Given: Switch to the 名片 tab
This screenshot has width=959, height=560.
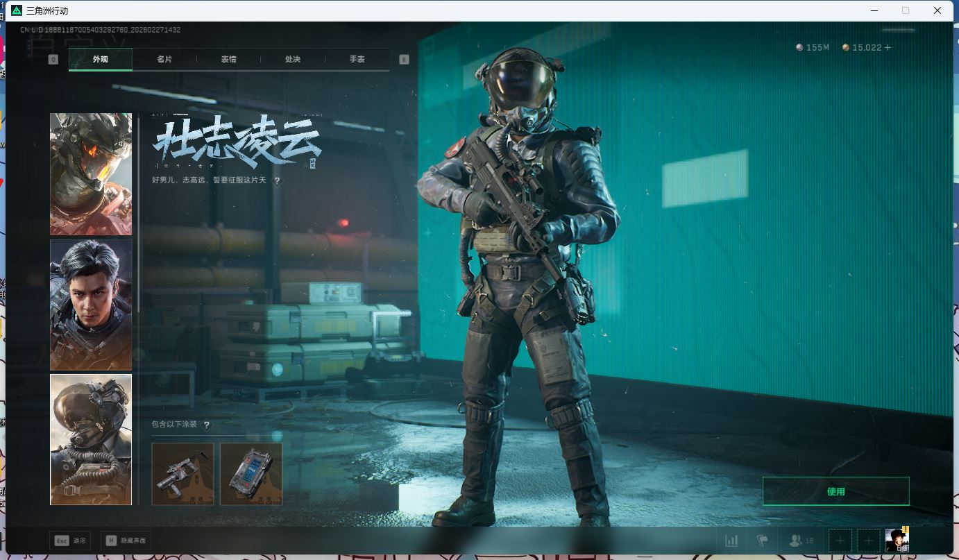Looking at the screenshot, I should click(x=164, y=60).
